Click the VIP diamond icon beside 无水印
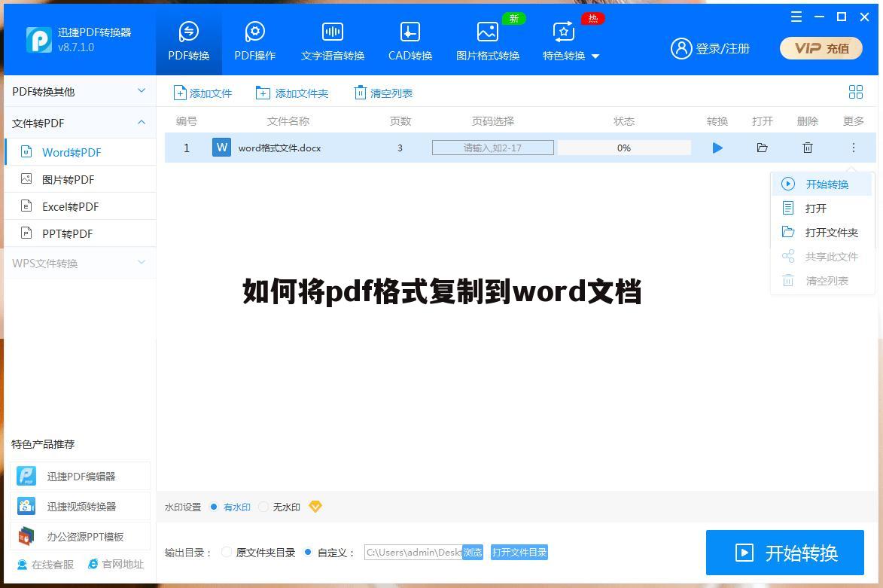This screenshot has width=883, height=588. pyautogui.click(x=315, y=507)
